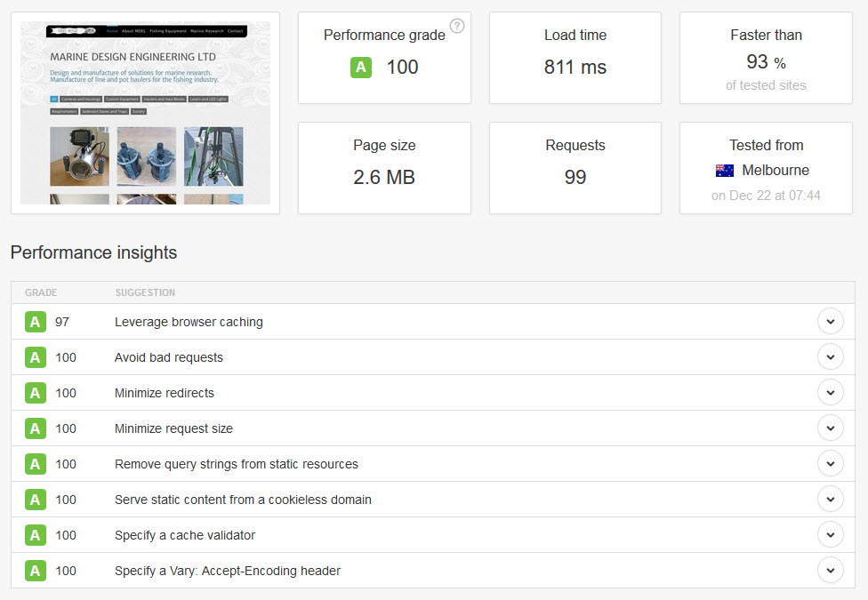Click the A grade badge for Leverage browser caching
The height and width of the screenshot is (600, 868).
[36, 322]
